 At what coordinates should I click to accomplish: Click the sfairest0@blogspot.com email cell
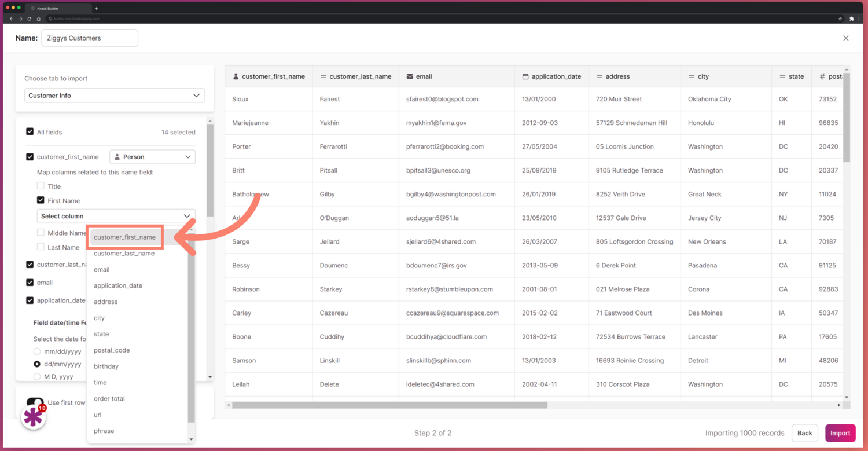point(457,99)
